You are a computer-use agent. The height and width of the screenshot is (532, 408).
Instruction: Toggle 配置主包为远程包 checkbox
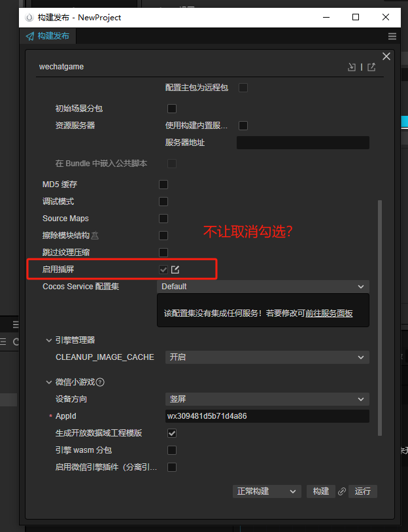(243, 88)
